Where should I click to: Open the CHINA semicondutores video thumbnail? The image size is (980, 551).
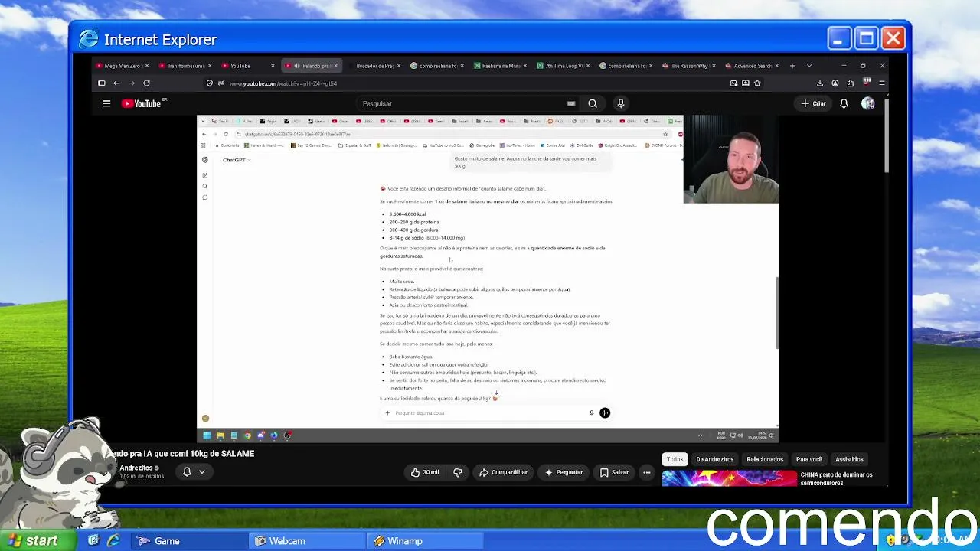coord(730,478)
